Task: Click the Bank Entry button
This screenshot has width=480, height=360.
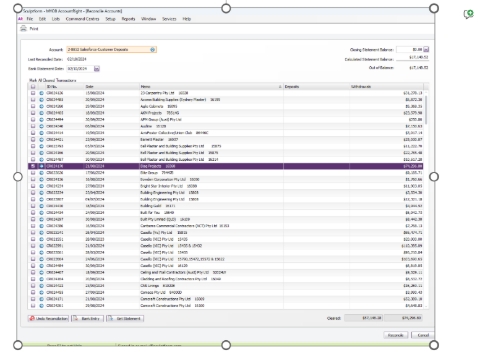Action: 87,318
